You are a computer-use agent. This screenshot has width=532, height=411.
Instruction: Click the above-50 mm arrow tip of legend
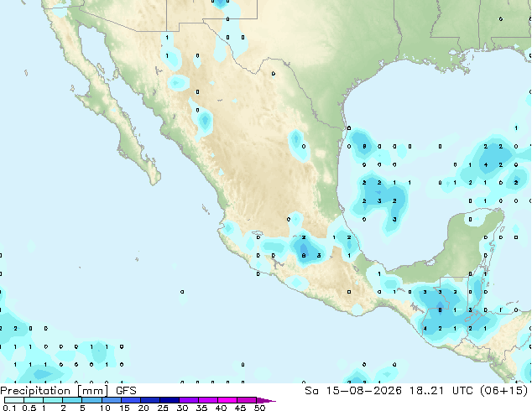click(x=266, y=400)
